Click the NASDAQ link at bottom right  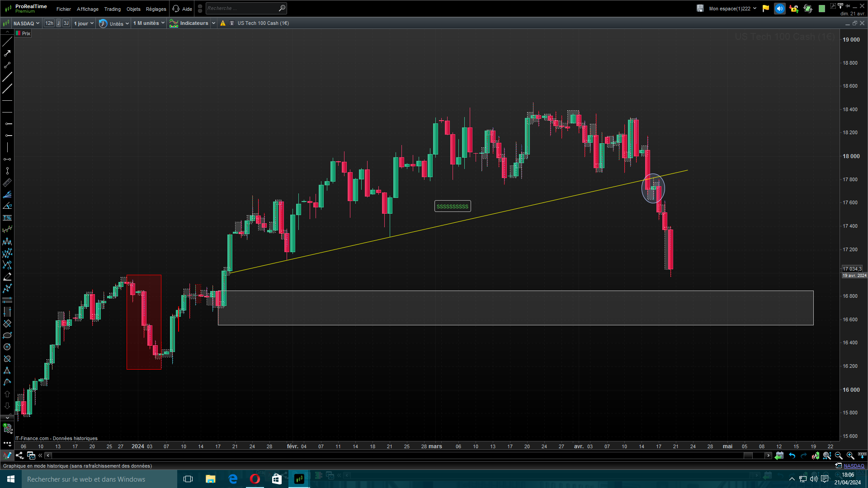coord(854,466)
